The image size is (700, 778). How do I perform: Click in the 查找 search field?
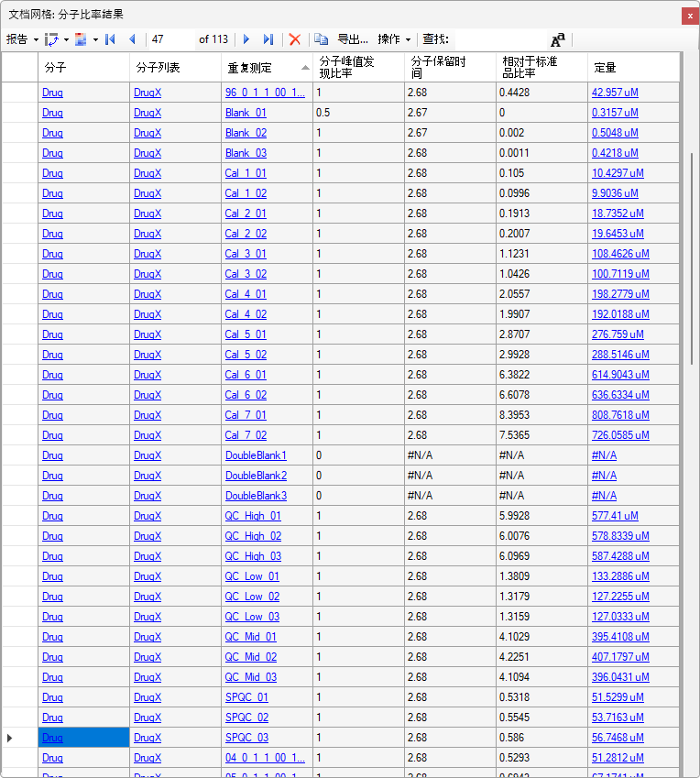coord(499,39)
